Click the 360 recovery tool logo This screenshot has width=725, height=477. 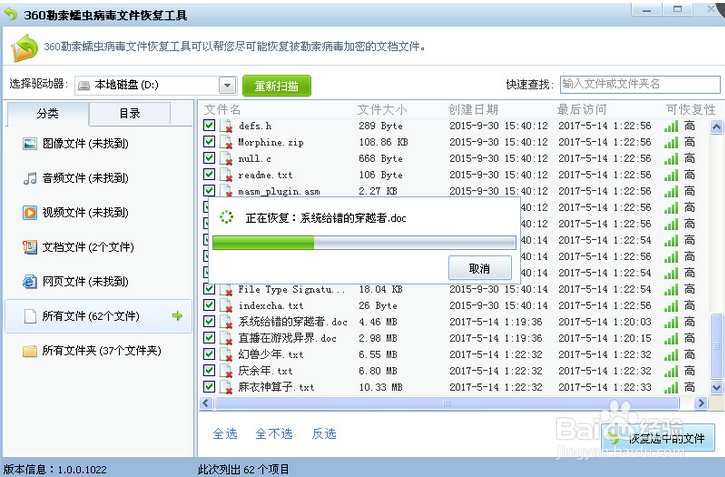(25, 47)
